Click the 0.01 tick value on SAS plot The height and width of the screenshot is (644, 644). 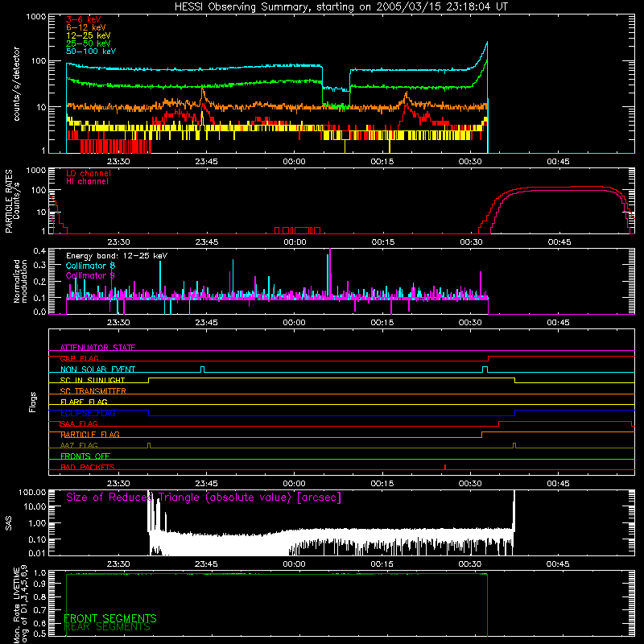click(x=37, y=553)
